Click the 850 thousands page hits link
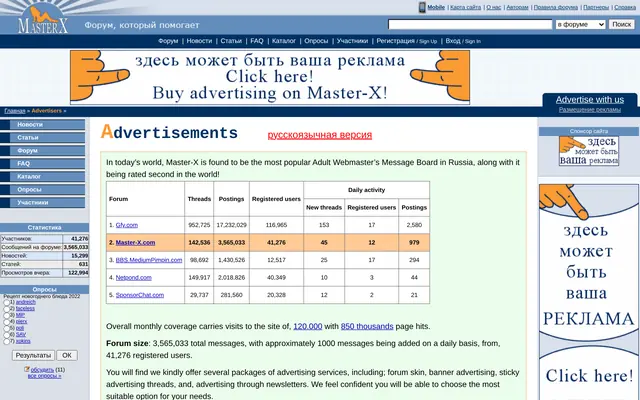The image size is (640, 400). (367, 327)
